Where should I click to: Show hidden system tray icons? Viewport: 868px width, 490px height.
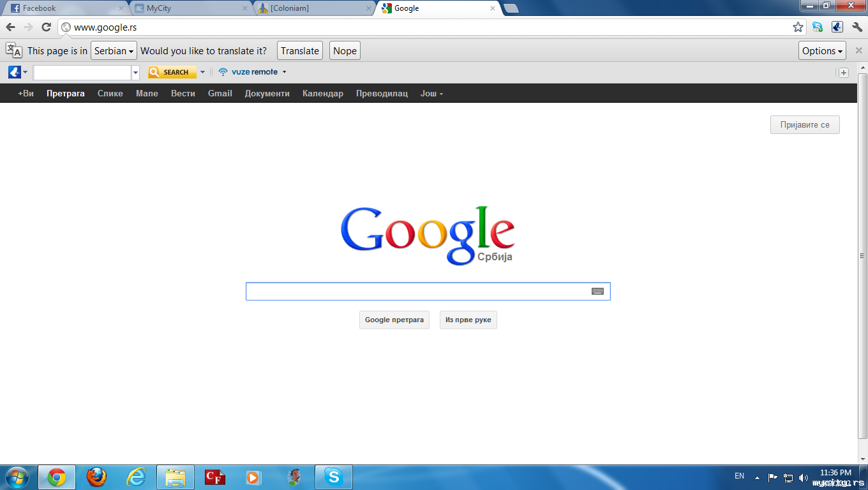pyautogui.click(x=757, y=477)
